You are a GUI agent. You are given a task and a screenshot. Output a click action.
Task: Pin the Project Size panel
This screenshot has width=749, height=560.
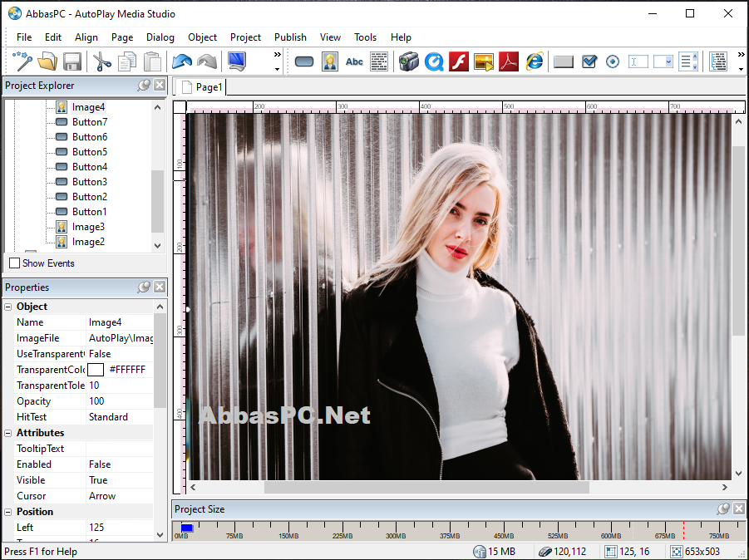[723, 509]
